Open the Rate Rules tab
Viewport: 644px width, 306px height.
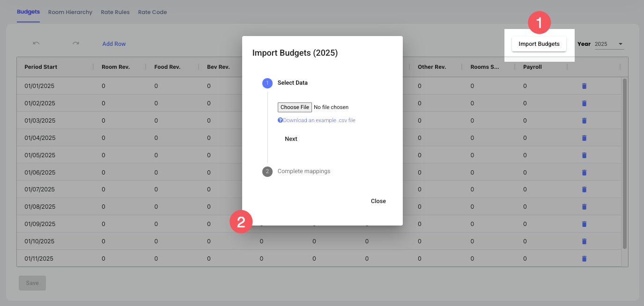(x=115, y=12)
